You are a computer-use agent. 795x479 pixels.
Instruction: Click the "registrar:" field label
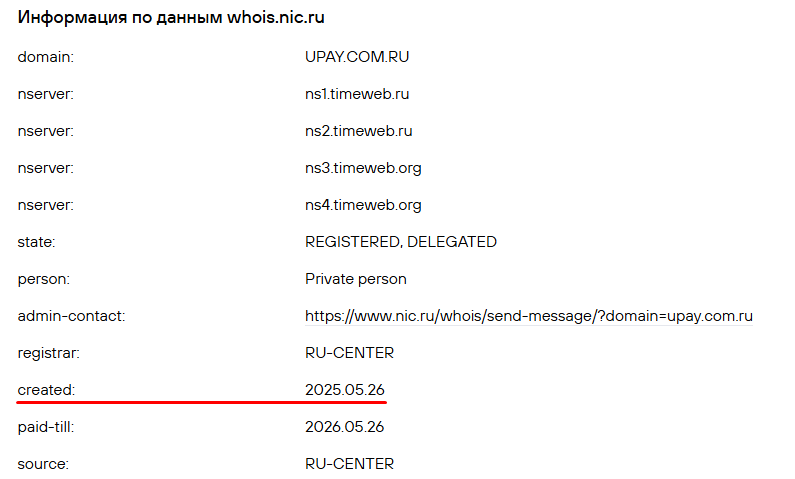pos(47,353)
